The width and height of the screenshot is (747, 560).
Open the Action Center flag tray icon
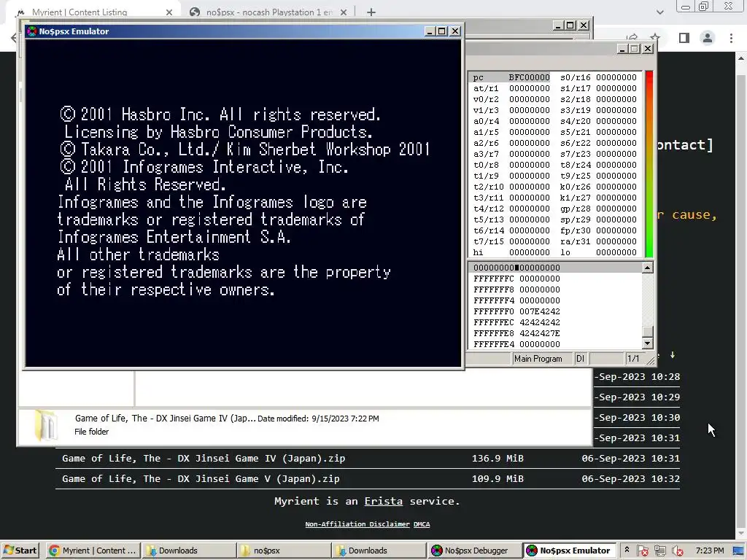[x=642, y=551]
